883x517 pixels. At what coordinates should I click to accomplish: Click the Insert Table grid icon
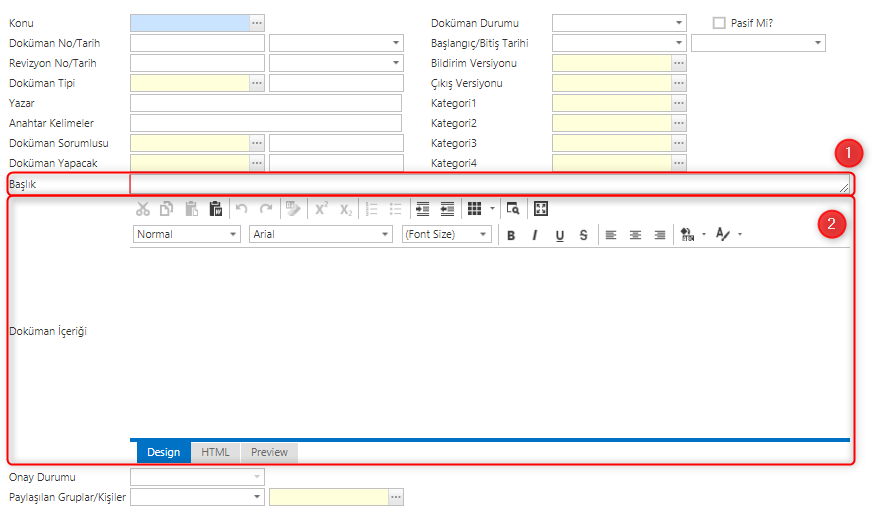tap(475, 209)
